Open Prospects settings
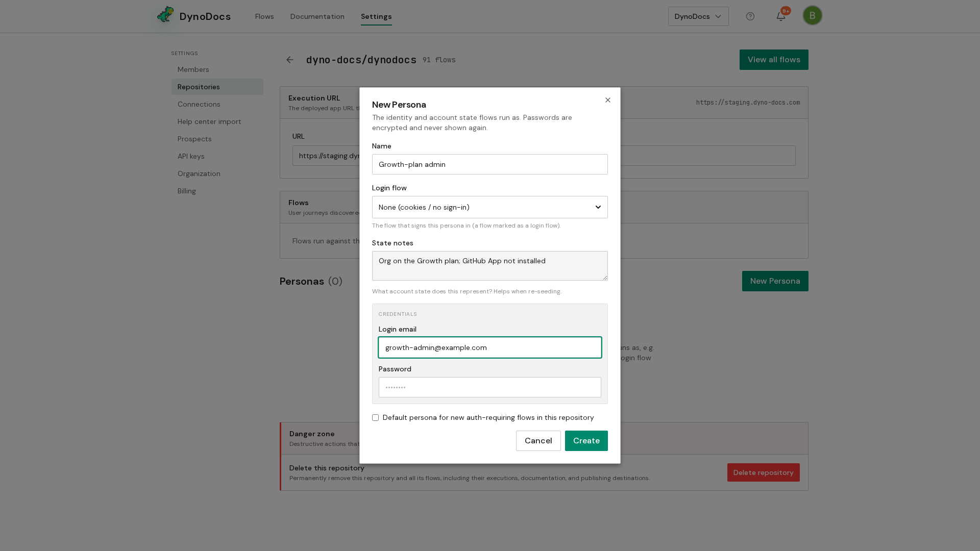Viewport: 980px width, 551px height. pos(217,139)
